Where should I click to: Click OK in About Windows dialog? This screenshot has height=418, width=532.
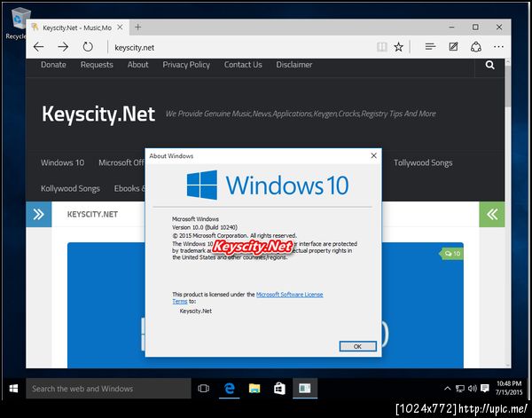tap(357, 346)
